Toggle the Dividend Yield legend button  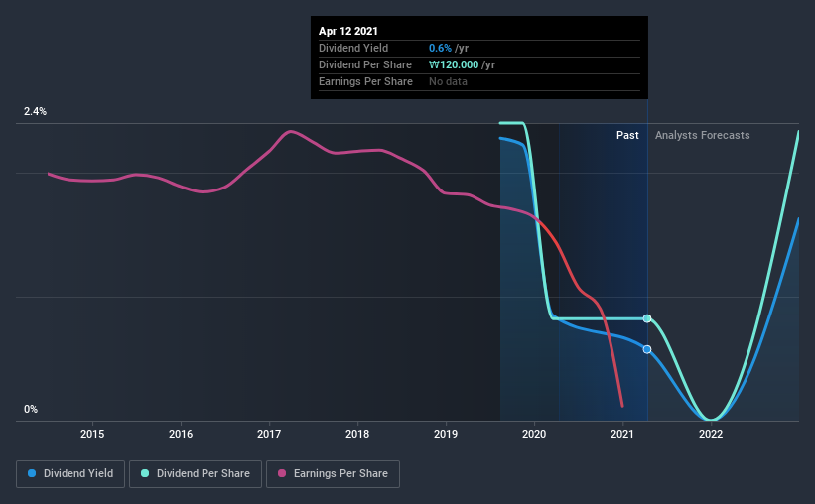(70, 474)
